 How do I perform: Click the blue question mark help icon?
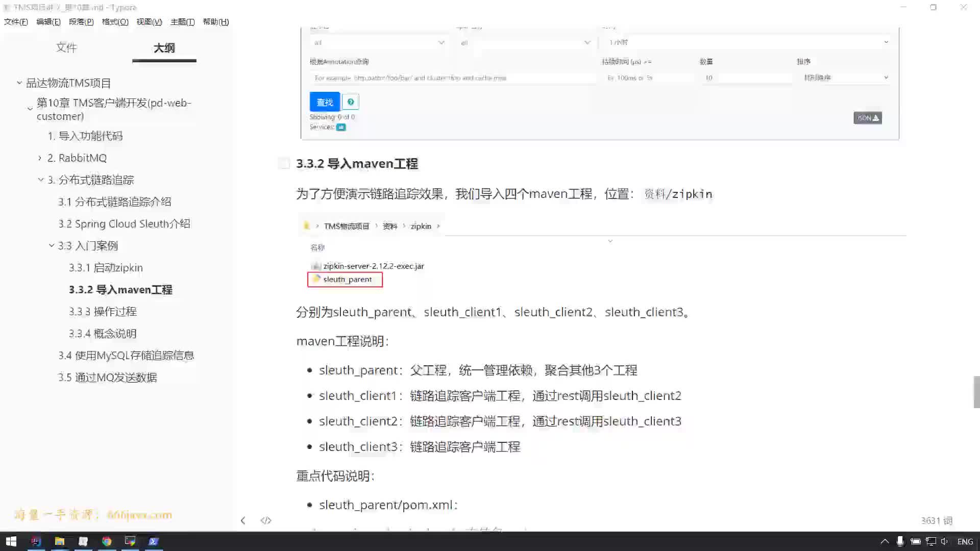(x=351, y=102)
